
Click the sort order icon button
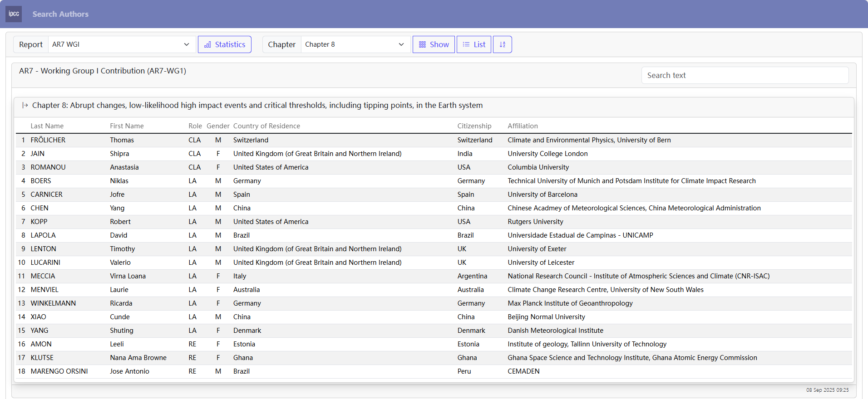[502, 44]
